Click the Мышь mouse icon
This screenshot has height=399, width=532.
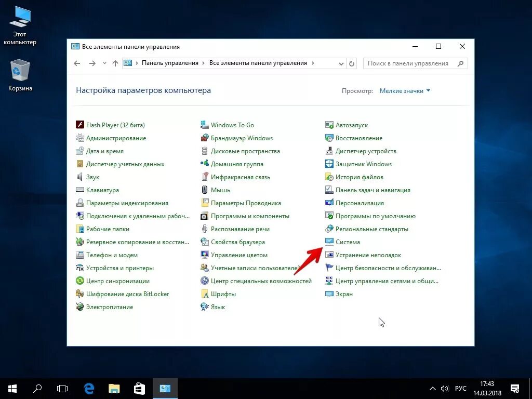pos(205,190)
